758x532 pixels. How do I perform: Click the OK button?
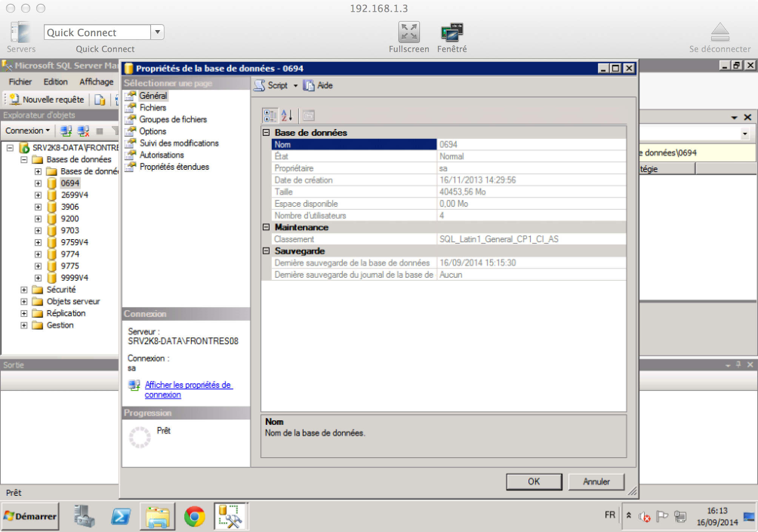(534, 482)
